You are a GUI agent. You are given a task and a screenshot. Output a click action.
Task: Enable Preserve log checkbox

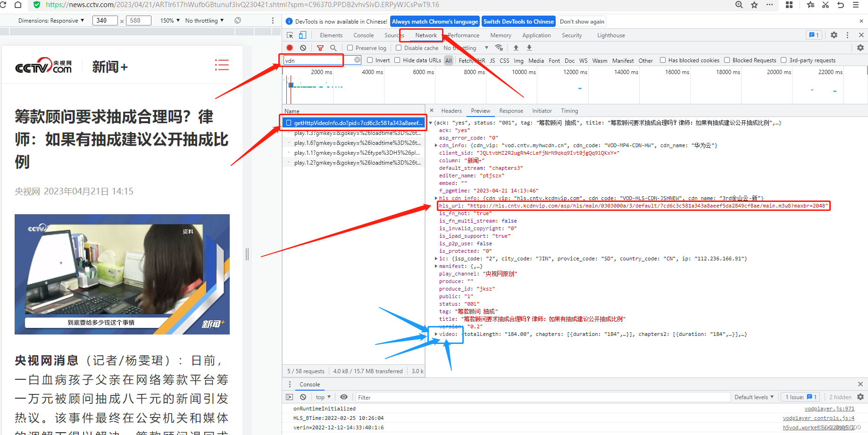coord(350,48)
